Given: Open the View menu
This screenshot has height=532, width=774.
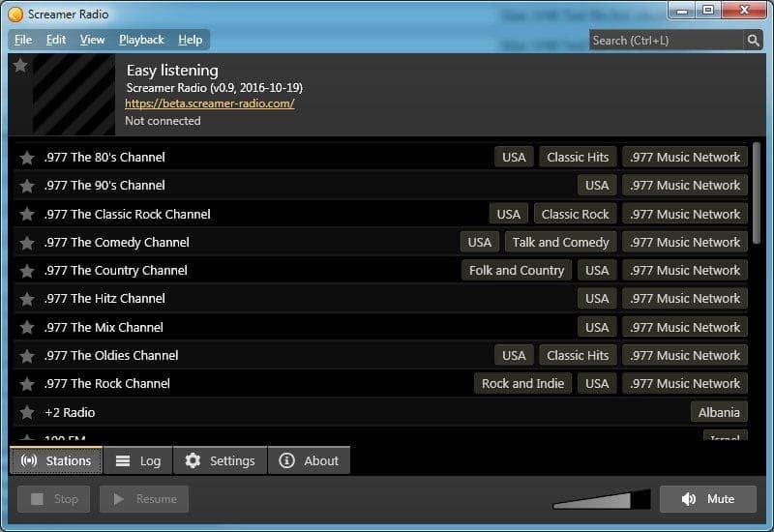Looking at the screenshot, I should (x=93, y=40).
